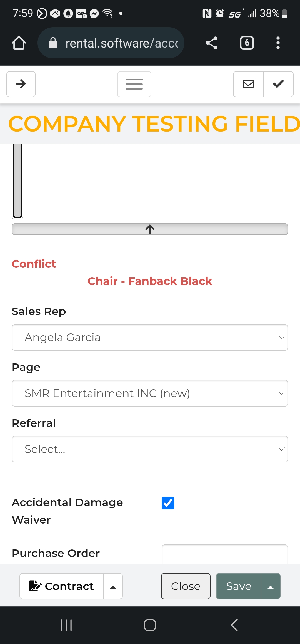This screenshot has height=644, width=300.
Task: Open the Page dropdown
Action: click(x=150, y=393)
